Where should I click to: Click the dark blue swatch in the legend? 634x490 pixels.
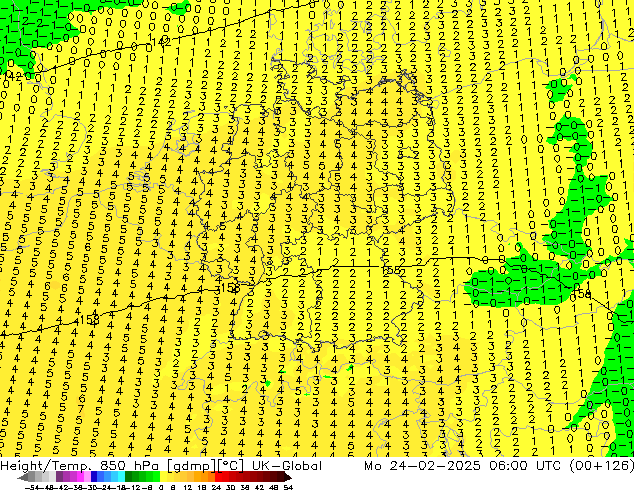(94, 477)
